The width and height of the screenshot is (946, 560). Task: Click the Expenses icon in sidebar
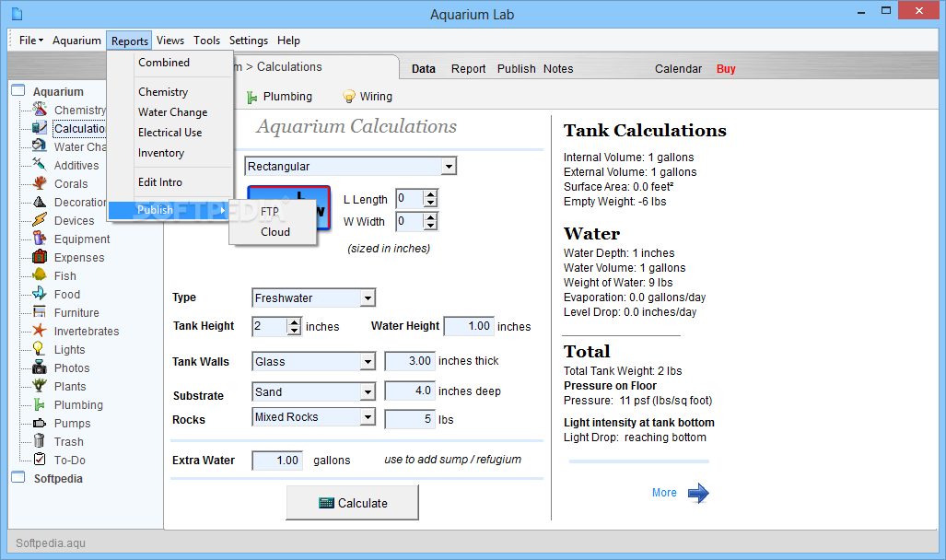pyautogui.click(x=40, y=256)
